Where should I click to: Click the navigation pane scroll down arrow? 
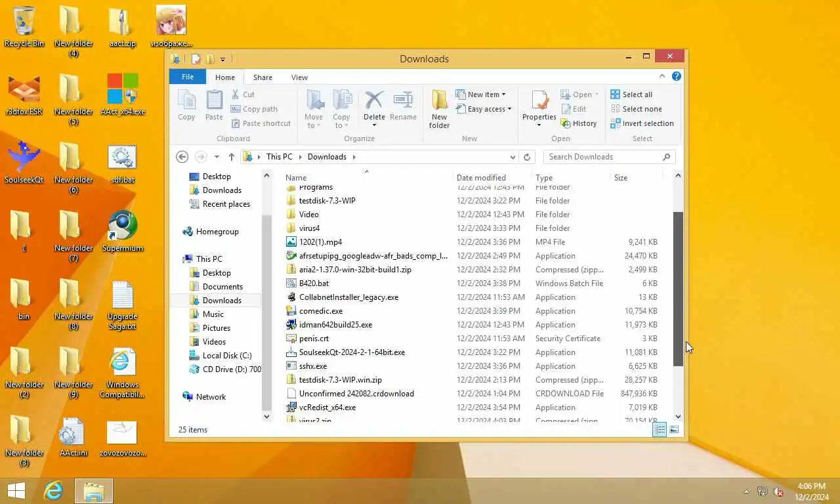point(266,416)
